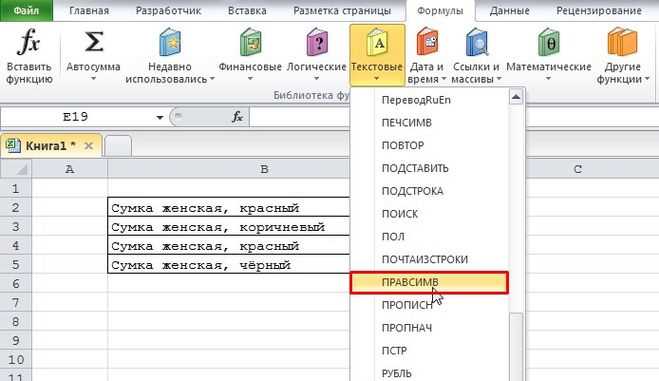659x381 pixels.
Task: Open the Date and Time functions icon
Action: (x=427, y=42)
